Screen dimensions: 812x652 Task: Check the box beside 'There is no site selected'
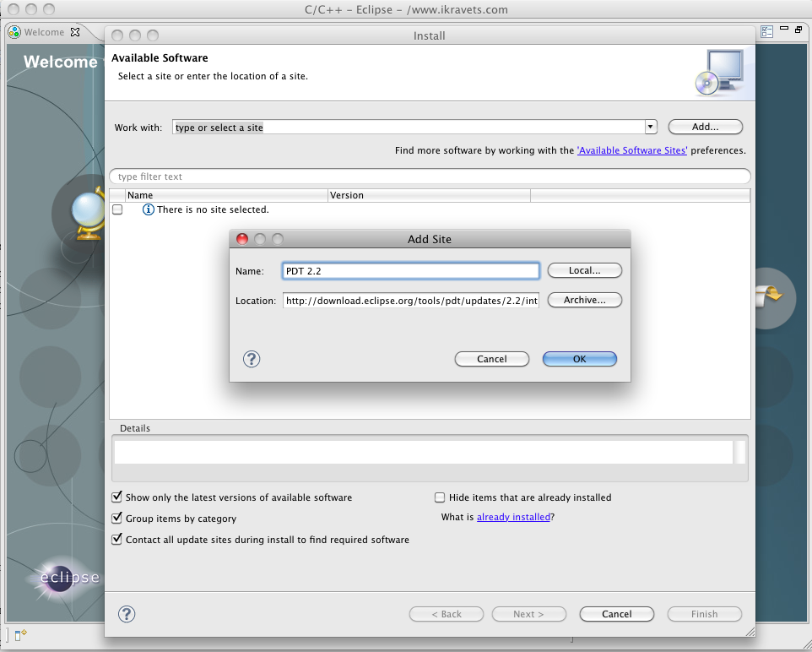click(x=117, y=209)
